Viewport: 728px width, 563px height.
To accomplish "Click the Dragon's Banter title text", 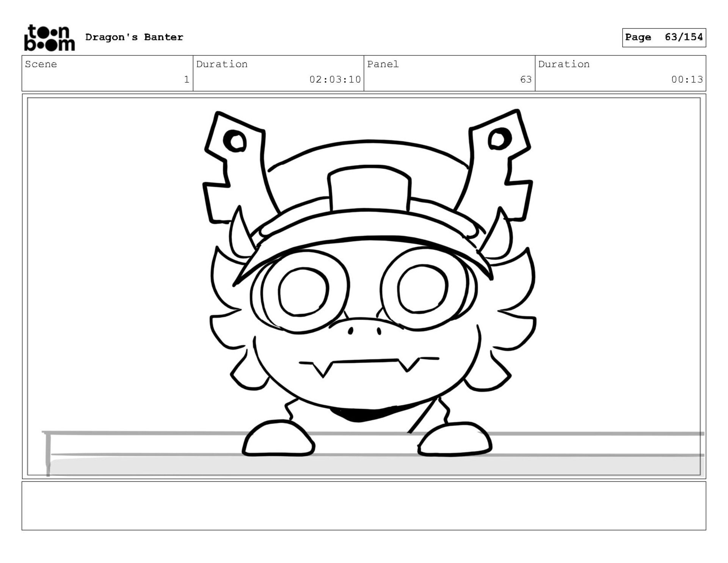I will point(134,37).
